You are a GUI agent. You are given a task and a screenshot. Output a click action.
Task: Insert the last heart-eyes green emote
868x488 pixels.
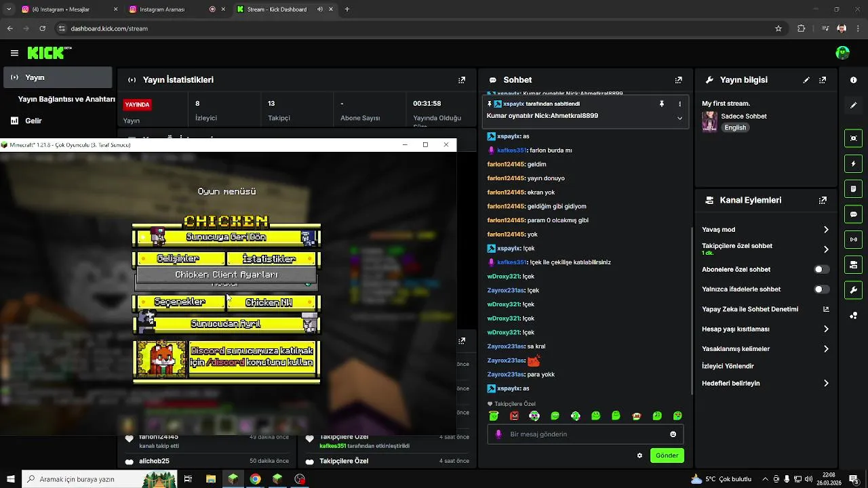(x=677, y=416)
